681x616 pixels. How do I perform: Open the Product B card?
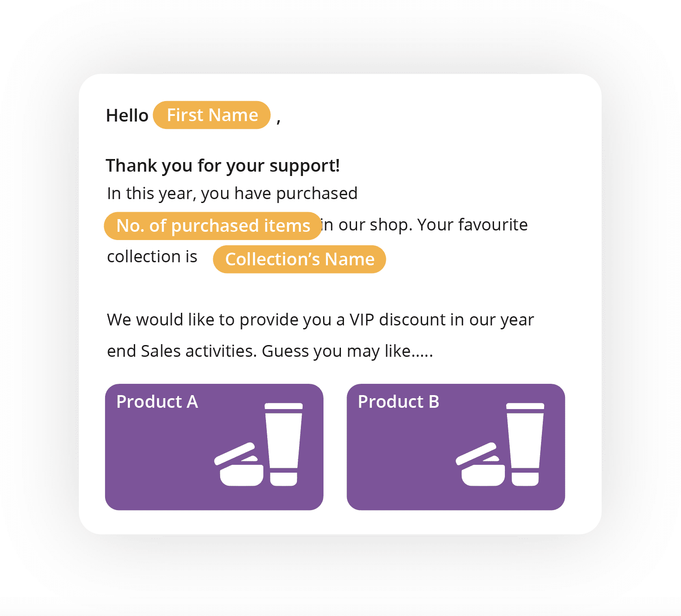click(x=456, y=447)
